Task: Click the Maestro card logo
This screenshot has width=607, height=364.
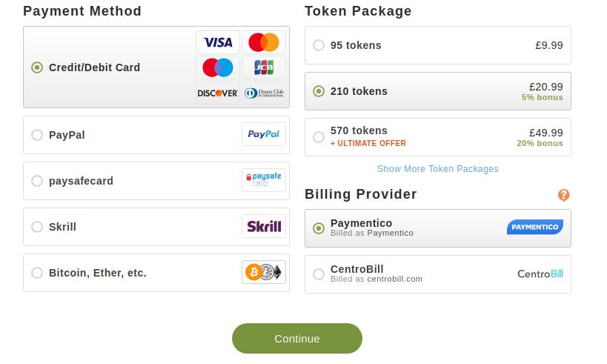Action: 218,67
